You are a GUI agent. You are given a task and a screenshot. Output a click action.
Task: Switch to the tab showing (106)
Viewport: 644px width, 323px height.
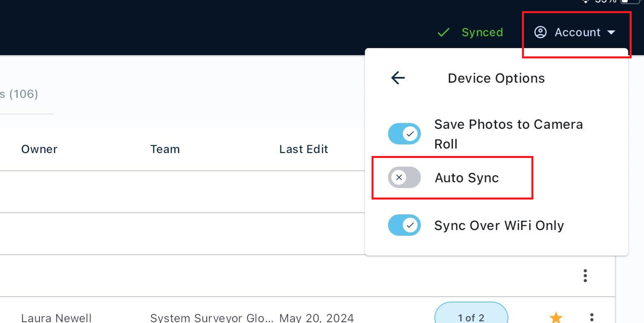19,94
